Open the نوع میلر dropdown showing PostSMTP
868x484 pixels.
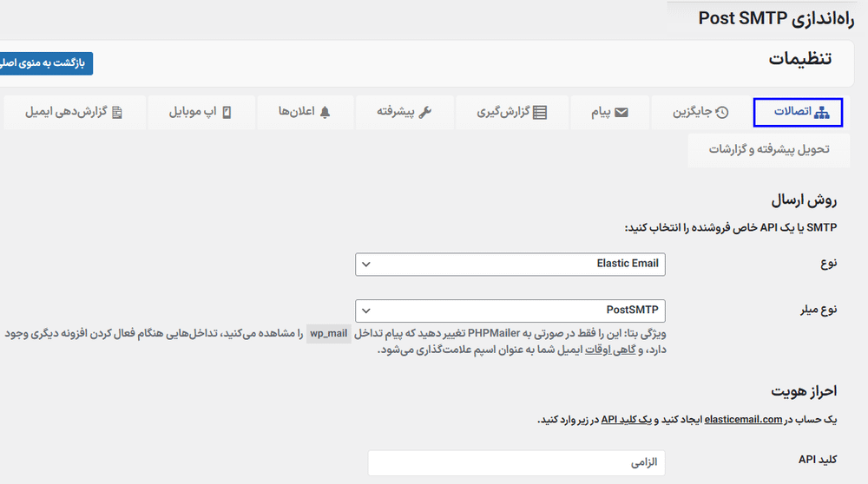coord(510,311)
